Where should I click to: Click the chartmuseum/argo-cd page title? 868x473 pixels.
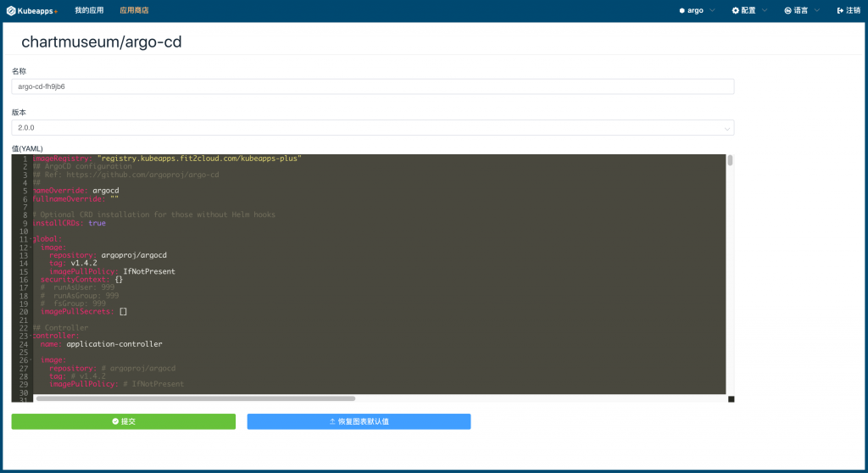click(102, 42)
